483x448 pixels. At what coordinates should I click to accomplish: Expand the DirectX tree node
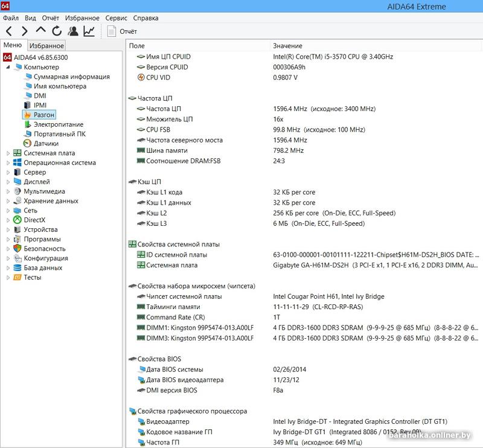pyautogui.click(x=8, y=220)
